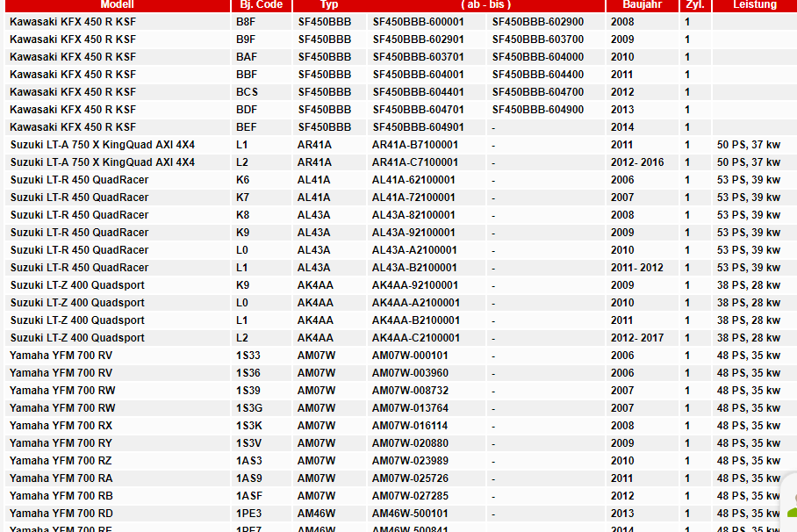Click the BEF year code cell

pos(262,127)
